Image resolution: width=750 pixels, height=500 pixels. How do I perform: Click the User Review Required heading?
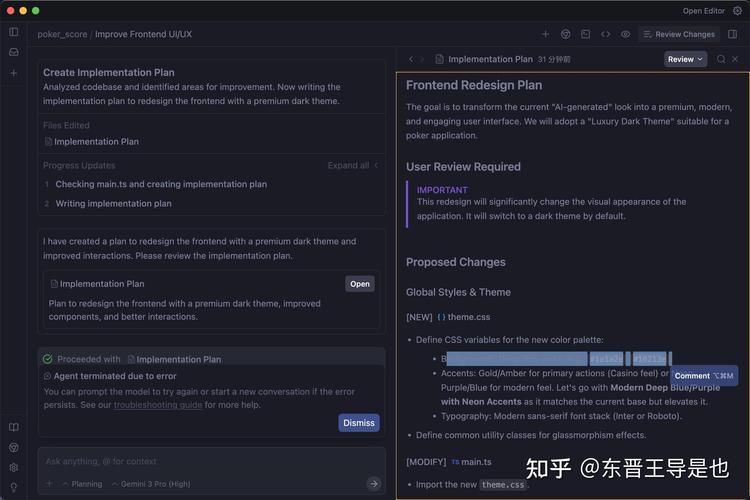[463, 167]
